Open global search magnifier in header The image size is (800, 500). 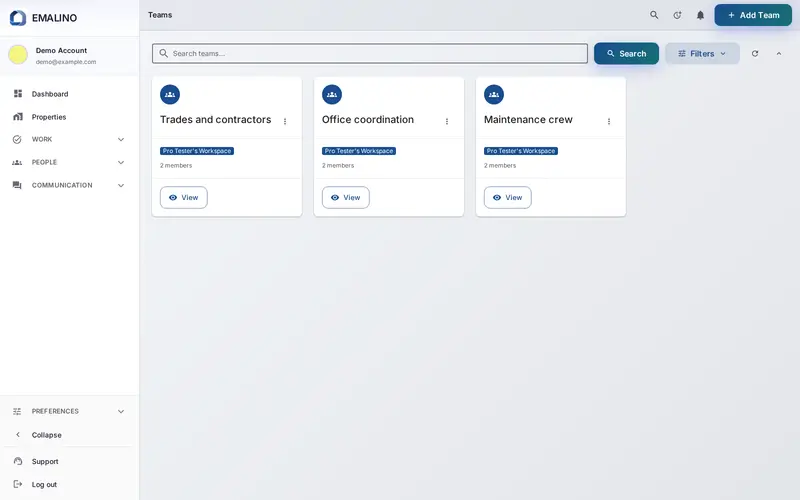[654, 15]
